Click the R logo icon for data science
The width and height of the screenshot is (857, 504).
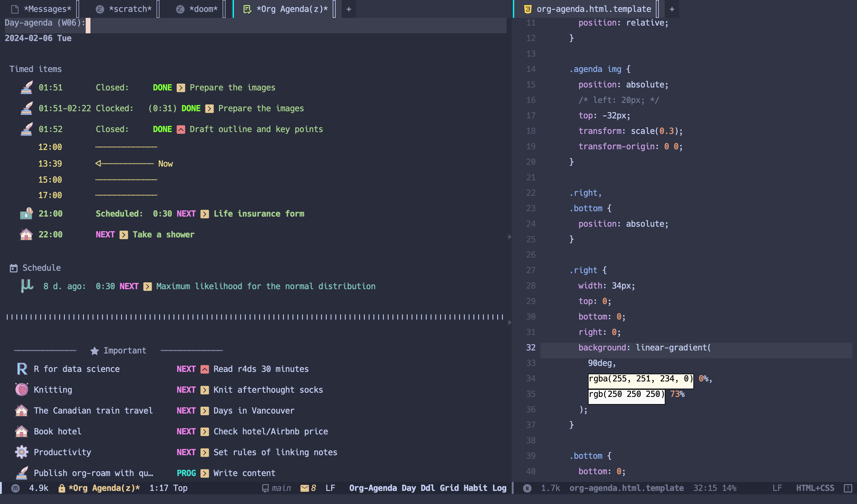(22, 369)
